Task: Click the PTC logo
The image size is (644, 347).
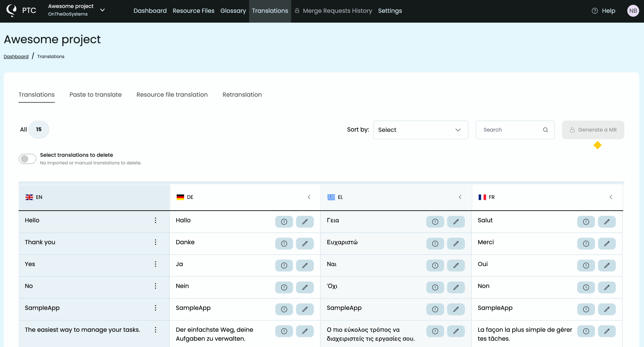Action: coord(21,11)
